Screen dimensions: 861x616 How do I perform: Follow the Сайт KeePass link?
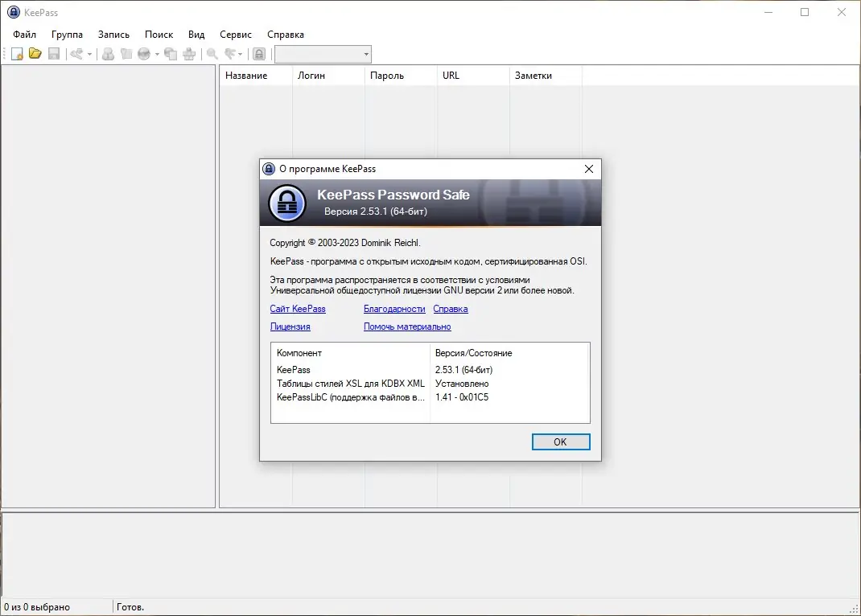click(x=298, y=309)
